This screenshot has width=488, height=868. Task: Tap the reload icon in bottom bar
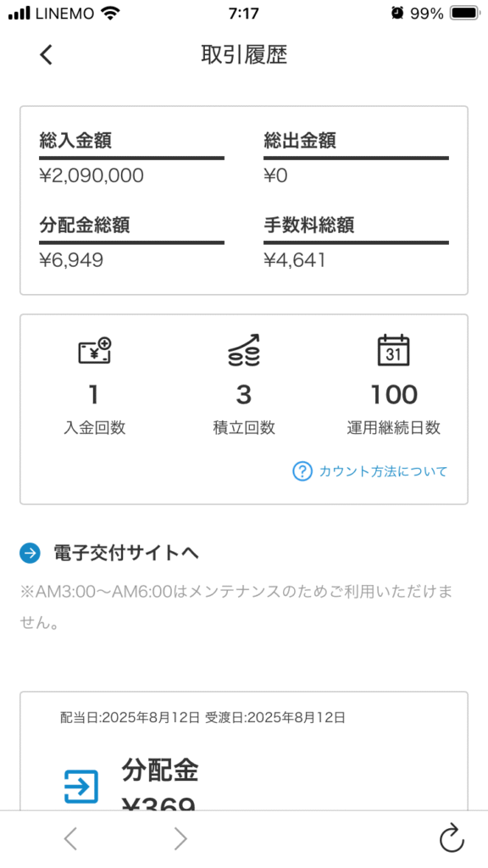click(452, 838)
